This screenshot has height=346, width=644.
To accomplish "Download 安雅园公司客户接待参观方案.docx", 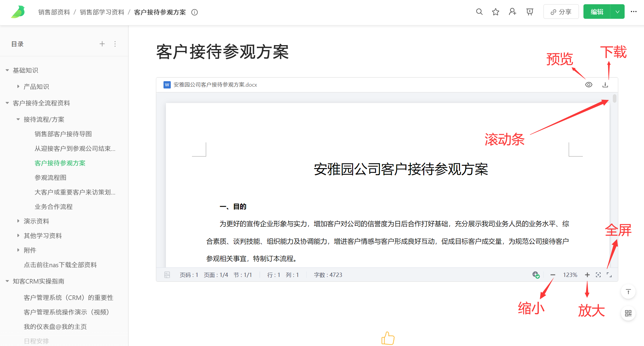I will pyautogui.click(x=605, y=85).
